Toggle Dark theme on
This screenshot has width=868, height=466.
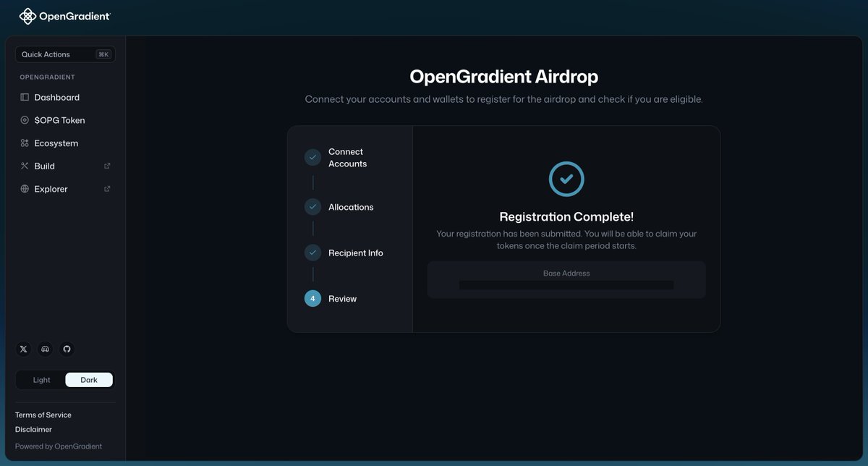click(88, 379)
